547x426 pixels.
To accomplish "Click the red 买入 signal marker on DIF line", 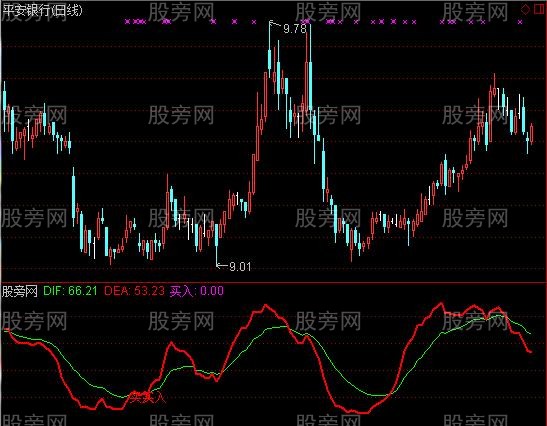I will 147,397.
